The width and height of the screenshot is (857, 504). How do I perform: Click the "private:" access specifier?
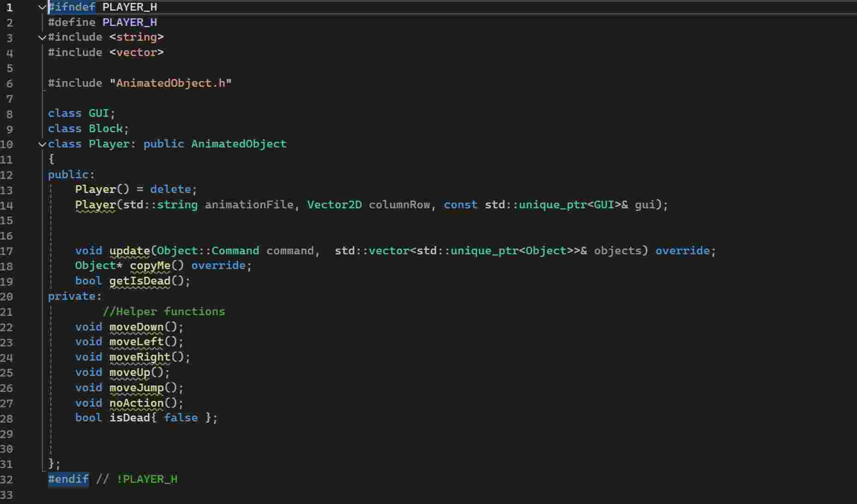pyautogui.click(x=75, y=296)
